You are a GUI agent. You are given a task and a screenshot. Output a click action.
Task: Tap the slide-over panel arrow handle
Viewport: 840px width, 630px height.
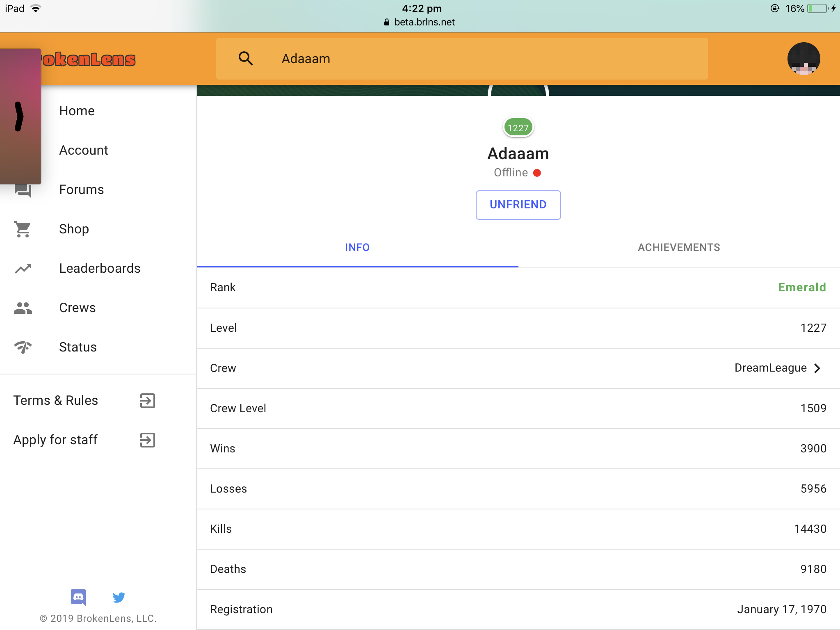click(x=19, y=116)
